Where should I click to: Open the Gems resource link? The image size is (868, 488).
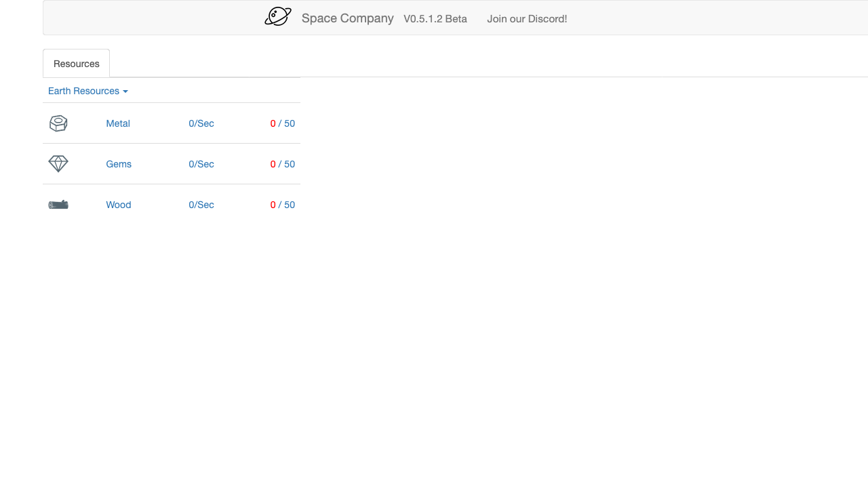[119, 164]
